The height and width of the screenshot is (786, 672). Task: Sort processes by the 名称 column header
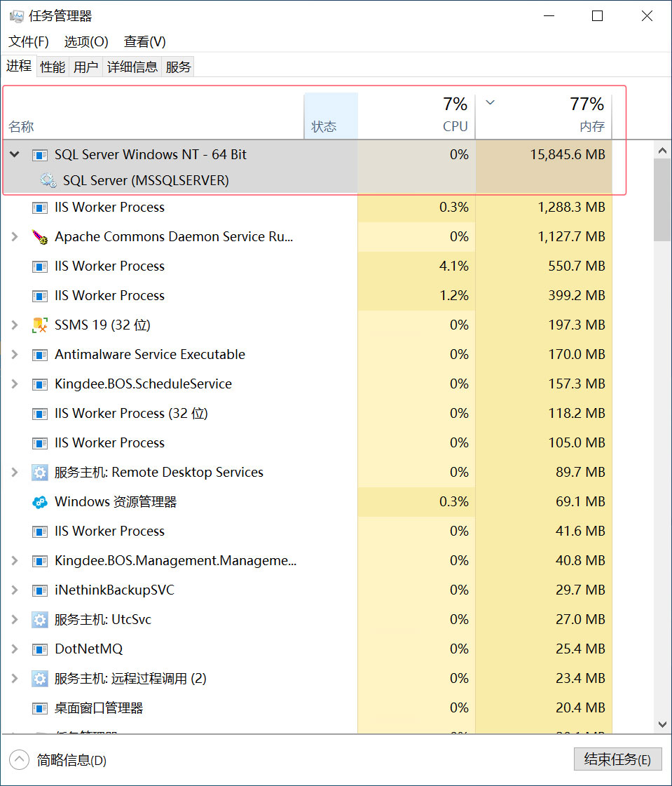(153, 115)
